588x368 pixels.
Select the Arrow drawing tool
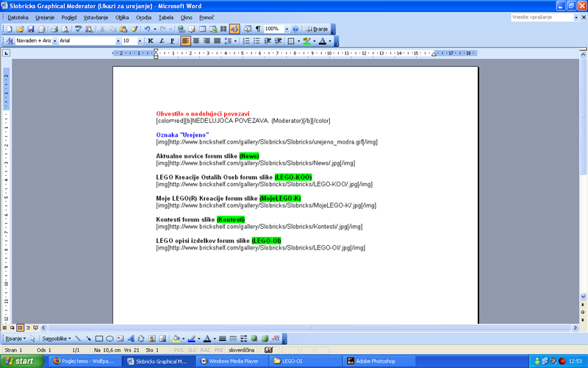[x=88, y=339]
